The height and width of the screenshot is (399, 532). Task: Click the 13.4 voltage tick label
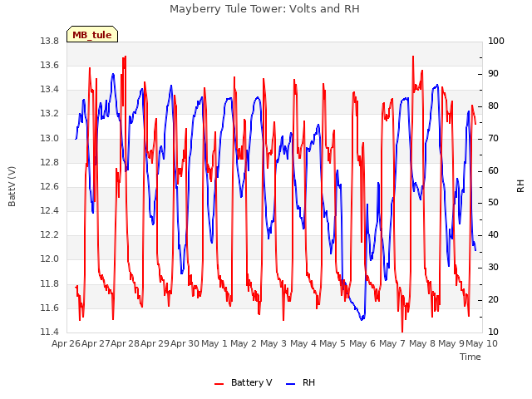point(50,89)
